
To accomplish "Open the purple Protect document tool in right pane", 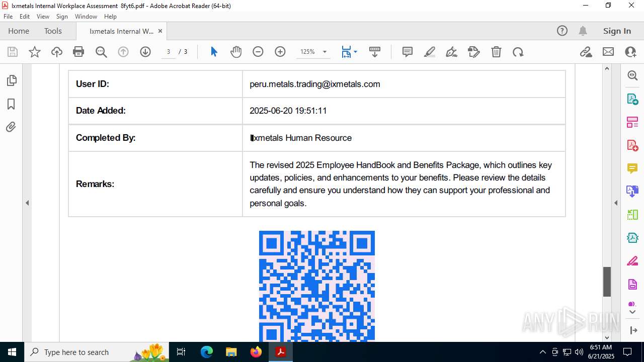I will [x=632, y=285].
